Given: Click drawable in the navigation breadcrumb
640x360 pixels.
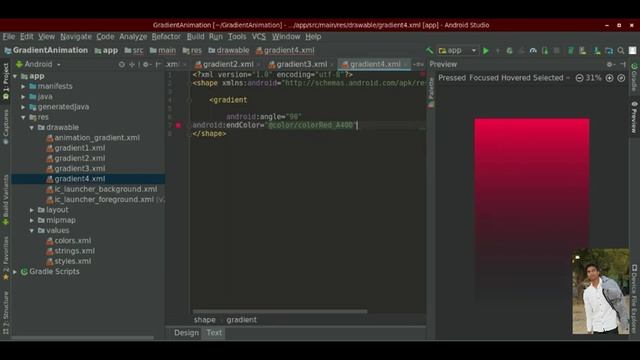Looking at the screenshot, I should [229, 51].
